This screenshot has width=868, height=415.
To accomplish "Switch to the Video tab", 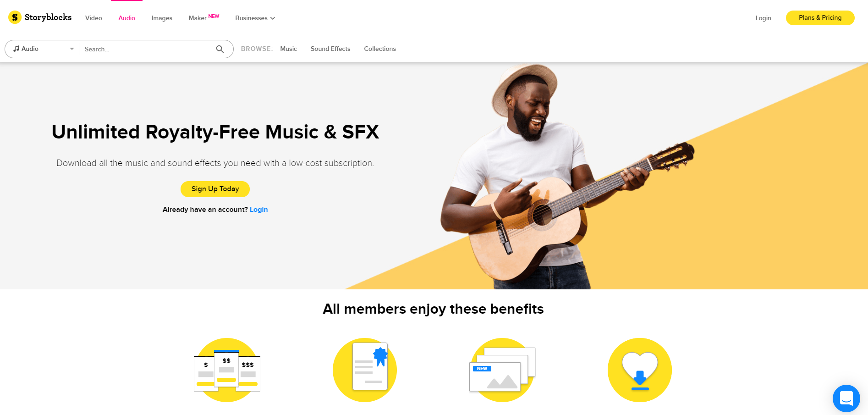I will pos(93,18).
